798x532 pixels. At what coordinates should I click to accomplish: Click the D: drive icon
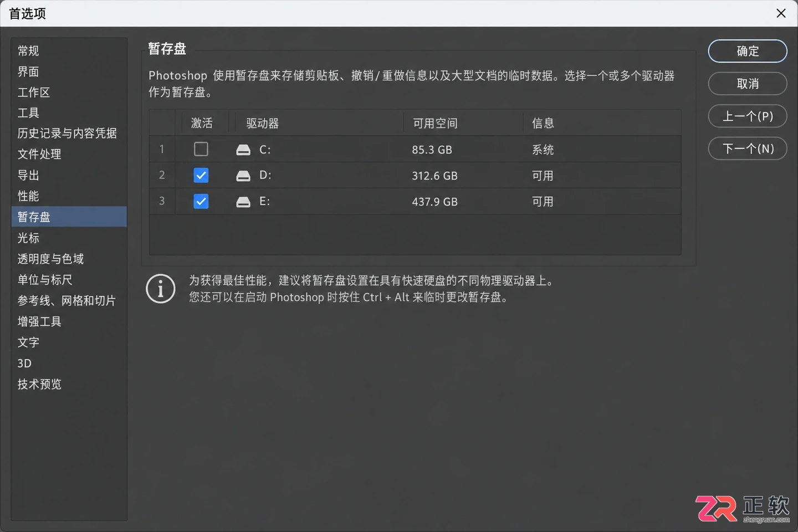click(243, 176)
